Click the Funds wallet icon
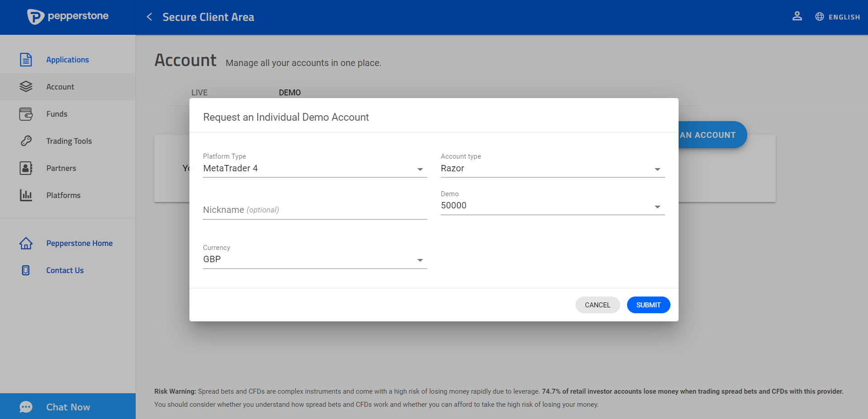The height and width of the screenshot is (419, 868). [x=26, y=114]
